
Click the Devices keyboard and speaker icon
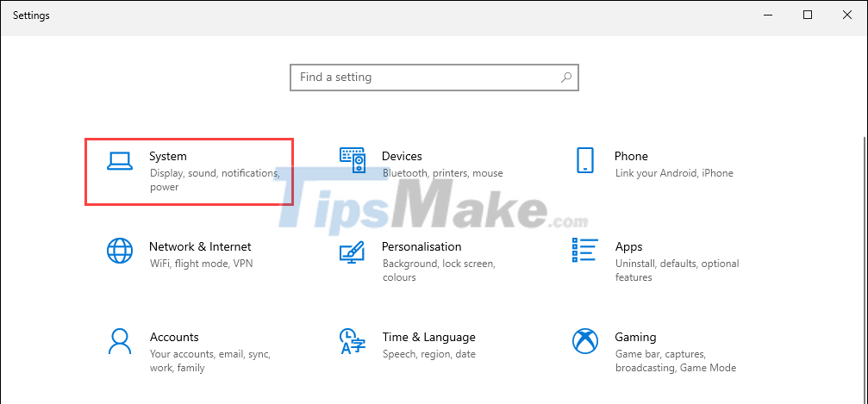[x=353, y=160]
